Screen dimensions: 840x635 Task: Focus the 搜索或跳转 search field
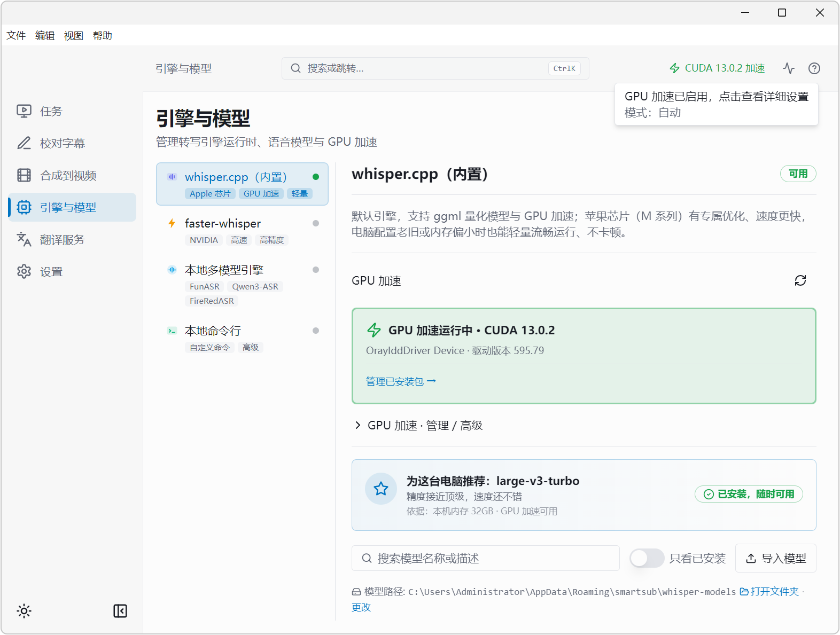435,68
